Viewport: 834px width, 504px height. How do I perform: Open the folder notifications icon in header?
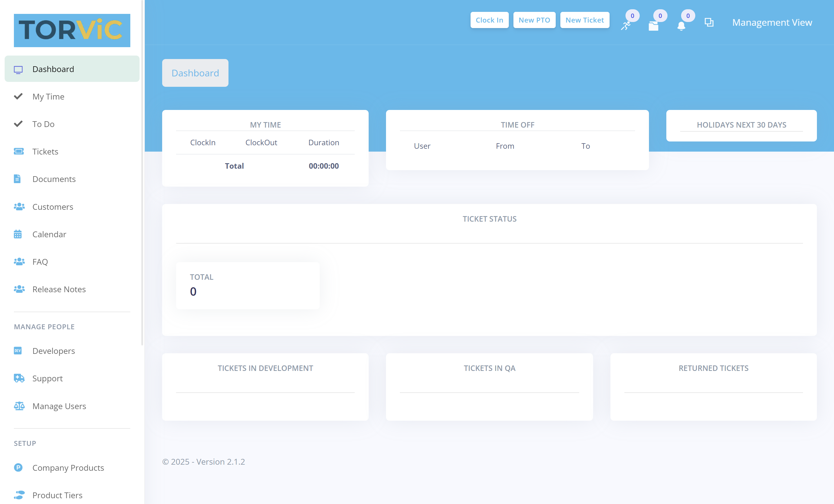pos(653,26)
